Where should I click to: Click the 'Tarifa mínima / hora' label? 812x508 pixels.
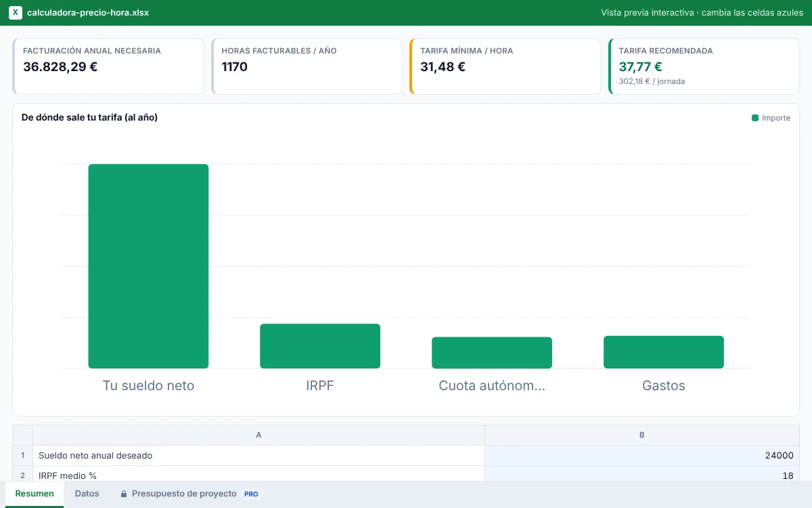[x=466, y=51]
